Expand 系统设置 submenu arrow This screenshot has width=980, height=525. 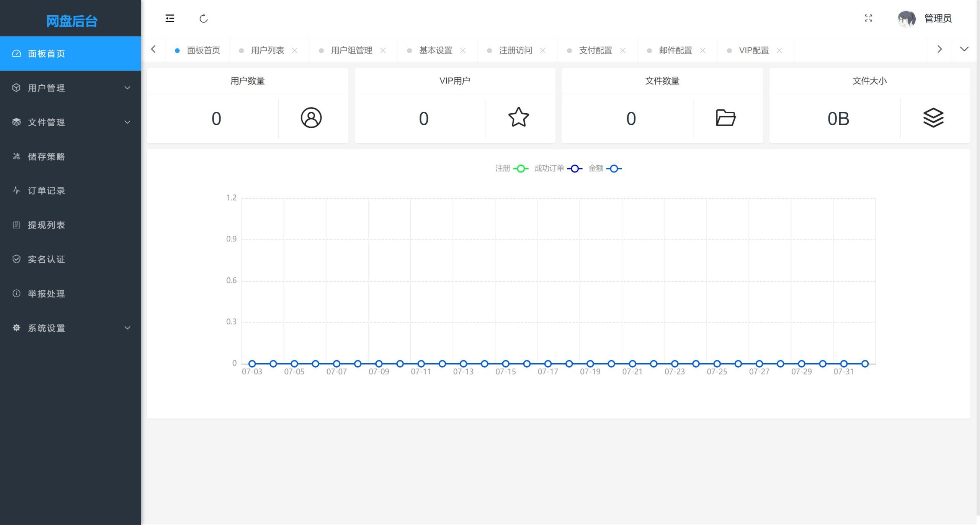point(127,328)
